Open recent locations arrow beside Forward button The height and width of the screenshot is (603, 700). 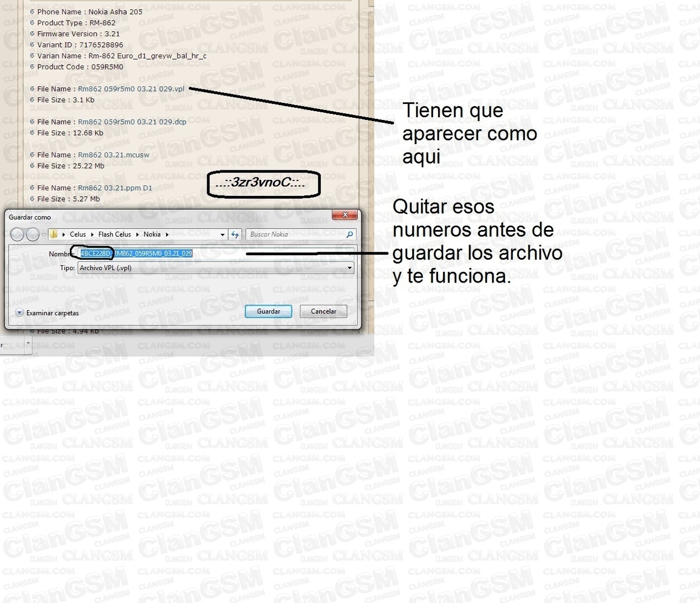click(44, 234)
